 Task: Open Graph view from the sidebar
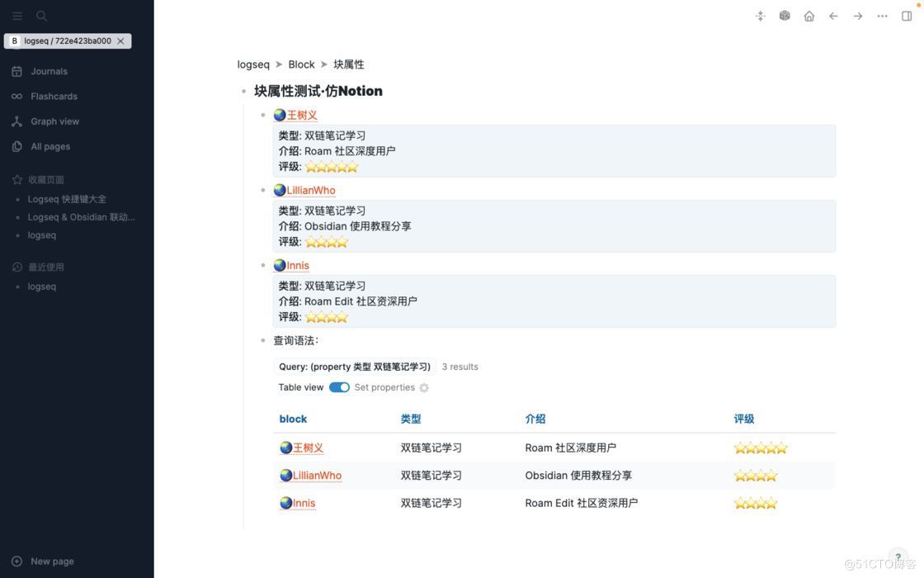[x=54, y=121]
